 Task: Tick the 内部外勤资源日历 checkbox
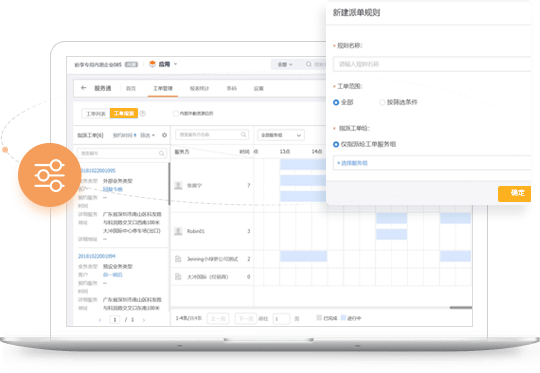[175, 113]
